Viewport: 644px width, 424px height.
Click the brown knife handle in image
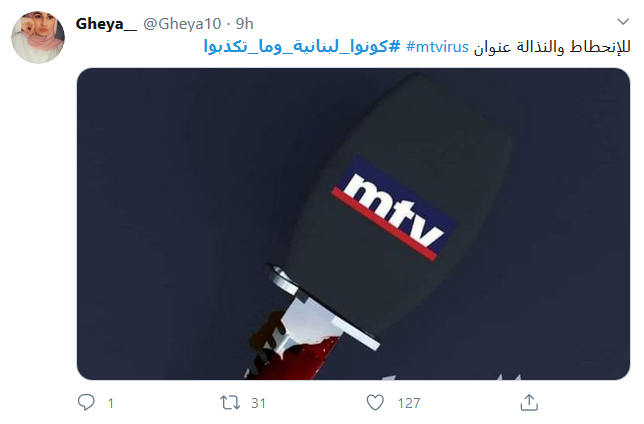click(265, 333)
